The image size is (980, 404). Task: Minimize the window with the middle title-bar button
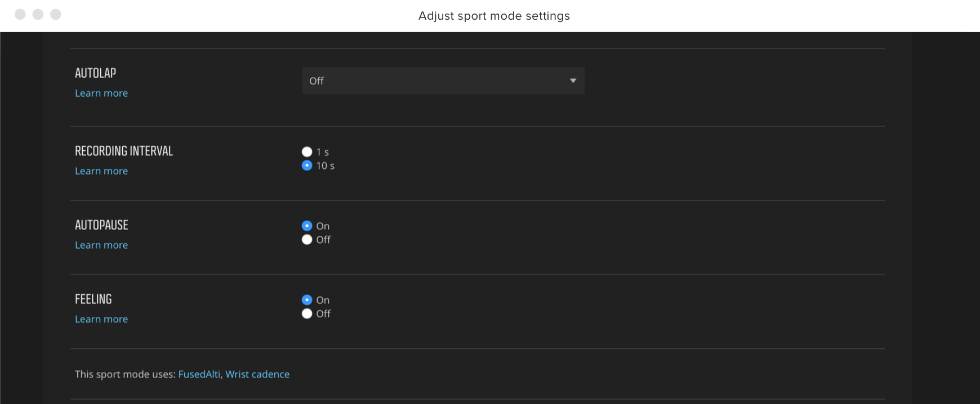pos(38,14)
